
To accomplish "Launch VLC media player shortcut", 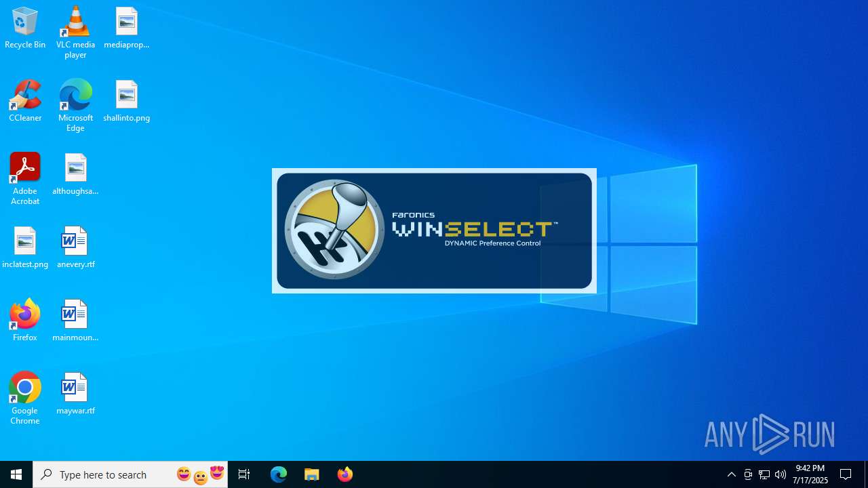I will pos(75,33).
